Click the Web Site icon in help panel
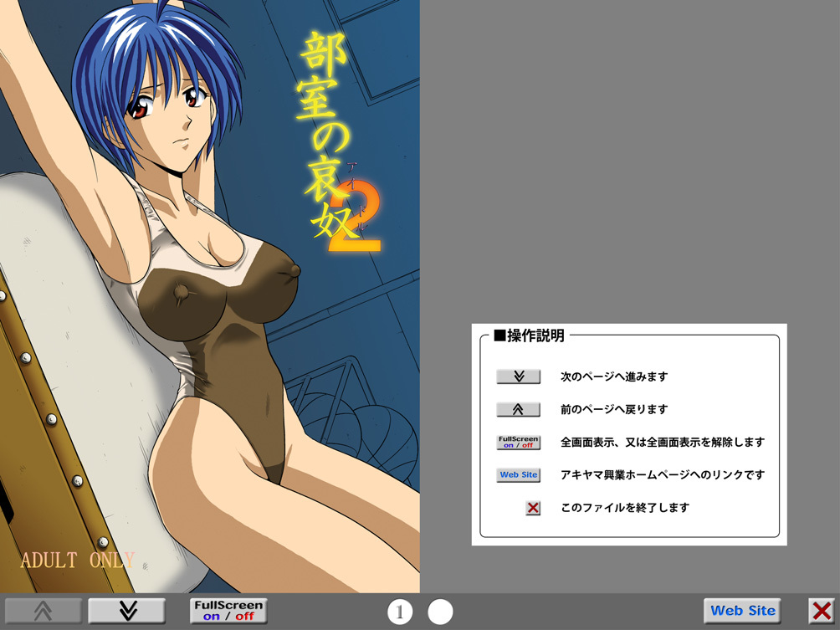The image size is (840, 630). point(518,474)
